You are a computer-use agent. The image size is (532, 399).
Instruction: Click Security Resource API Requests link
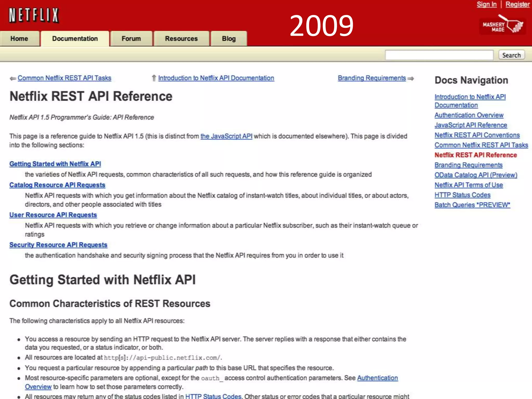click(x=58, y=245)
